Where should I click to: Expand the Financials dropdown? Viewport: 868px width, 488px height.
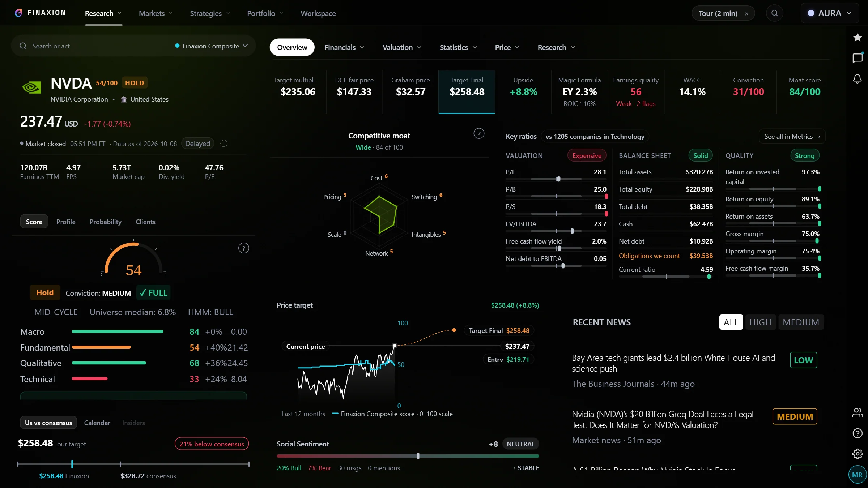point(344,47)
